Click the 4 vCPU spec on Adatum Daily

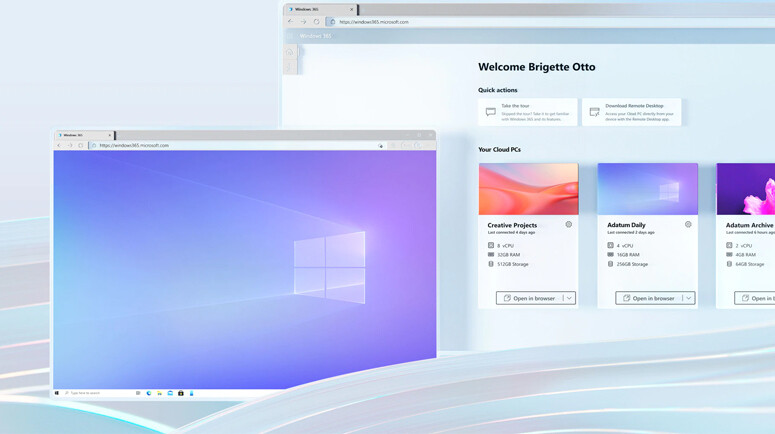620,246
